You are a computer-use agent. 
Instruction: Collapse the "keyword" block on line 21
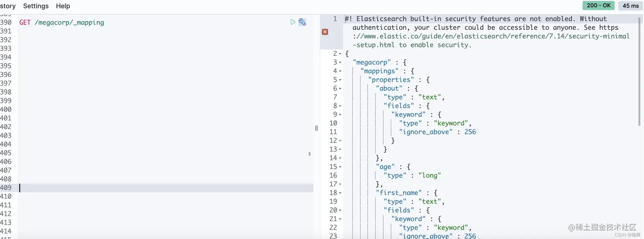[x=340, y=219]
